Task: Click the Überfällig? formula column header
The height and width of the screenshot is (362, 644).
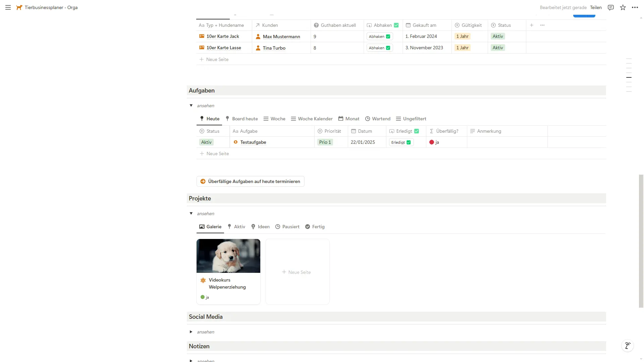Action: (446, 131)
